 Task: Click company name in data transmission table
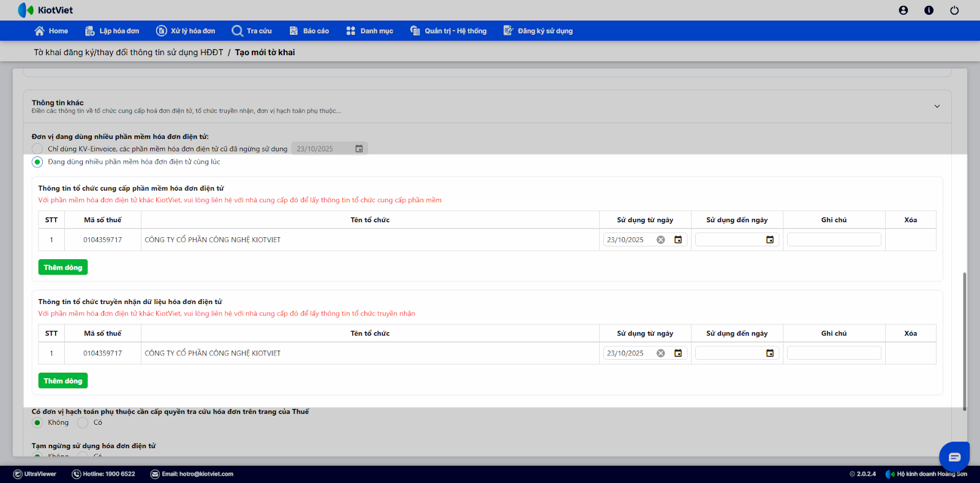213,353
